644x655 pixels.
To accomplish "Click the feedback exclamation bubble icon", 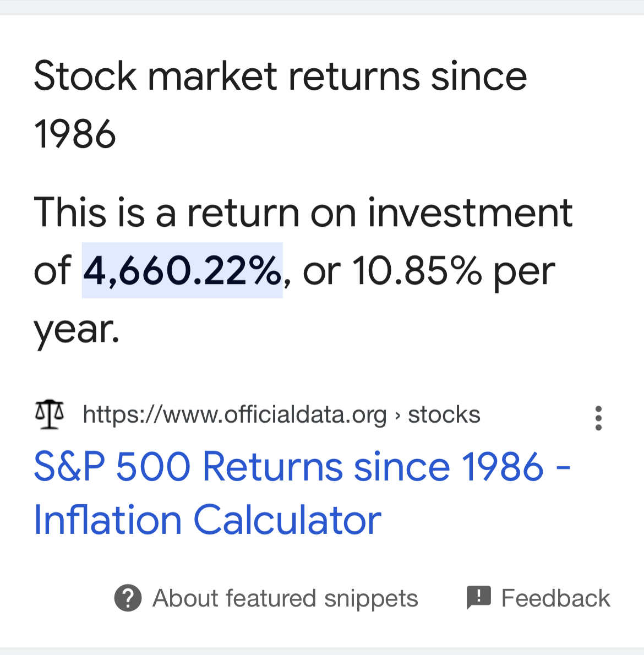I will coord(479,598).
